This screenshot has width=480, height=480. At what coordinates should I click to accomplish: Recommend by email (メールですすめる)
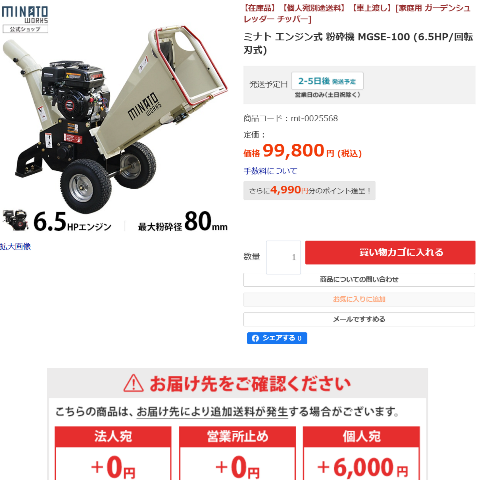click(359, 319)
